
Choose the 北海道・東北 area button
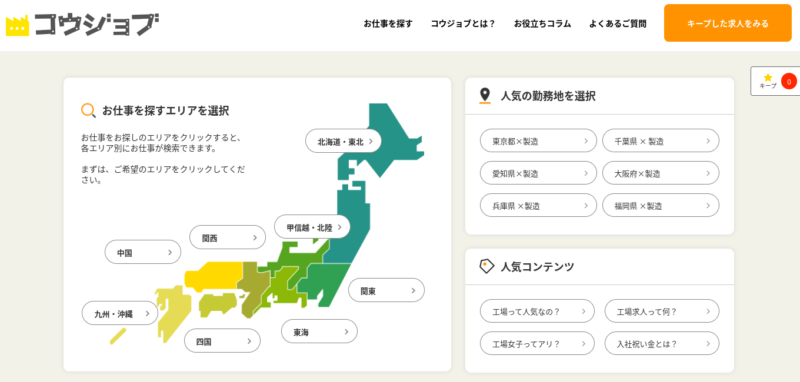(x=343, y=141)
